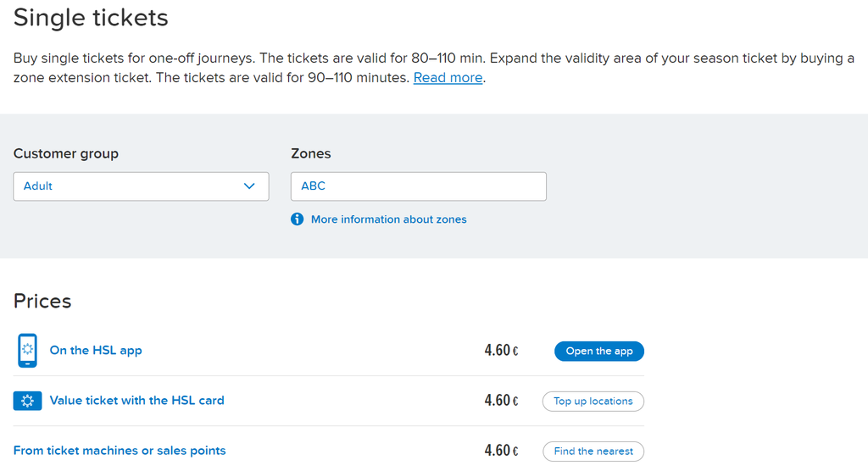Follow the On the HSL app link

coord(96,351)
